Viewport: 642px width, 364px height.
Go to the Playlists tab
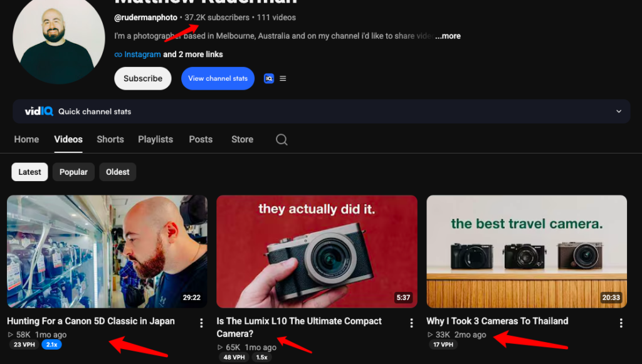pyautogui.click(x=155, y=140)
